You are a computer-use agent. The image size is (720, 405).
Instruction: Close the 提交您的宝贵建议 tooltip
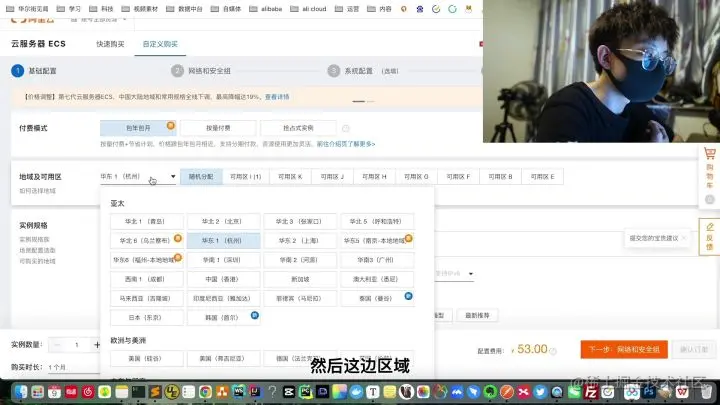684,238
